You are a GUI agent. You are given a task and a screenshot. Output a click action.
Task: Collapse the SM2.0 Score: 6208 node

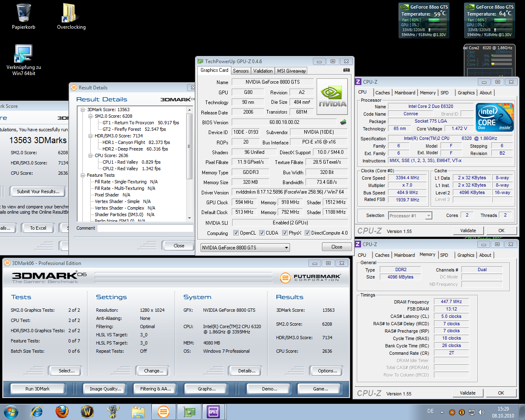91,116
